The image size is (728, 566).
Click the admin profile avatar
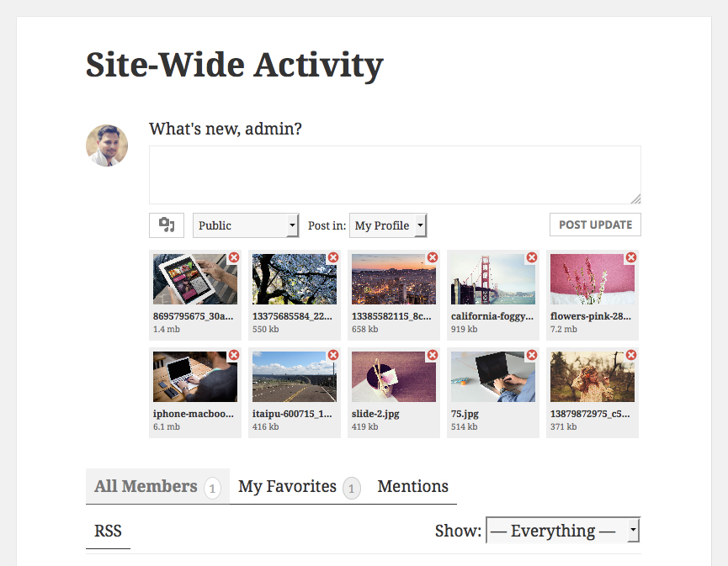[107, 145]
